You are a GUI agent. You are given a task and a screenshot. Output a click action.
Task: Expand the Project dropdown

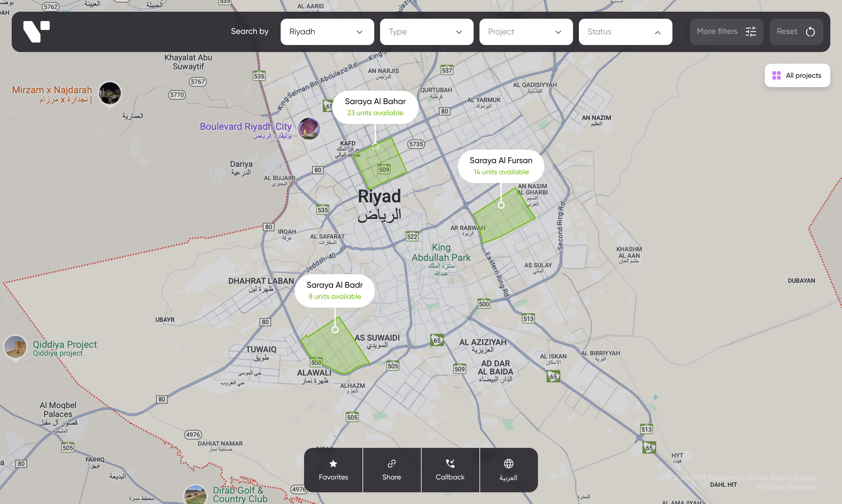(x=526, y=32)
